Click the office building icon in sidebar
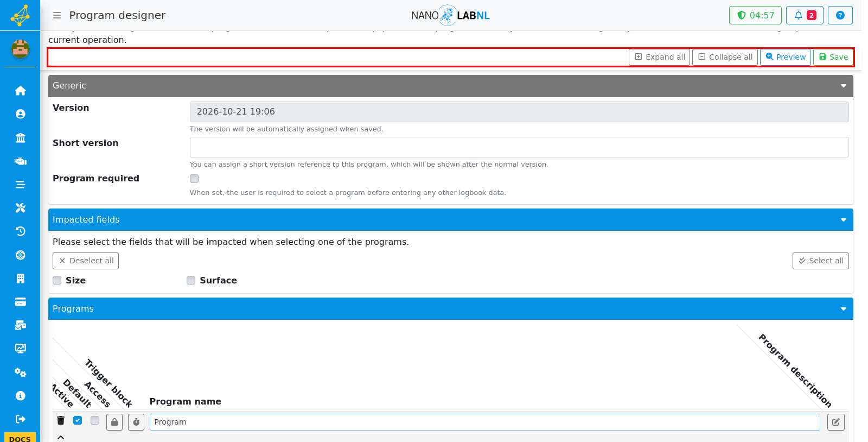This screenshot has height=442, width=868. tap(21, 279)
